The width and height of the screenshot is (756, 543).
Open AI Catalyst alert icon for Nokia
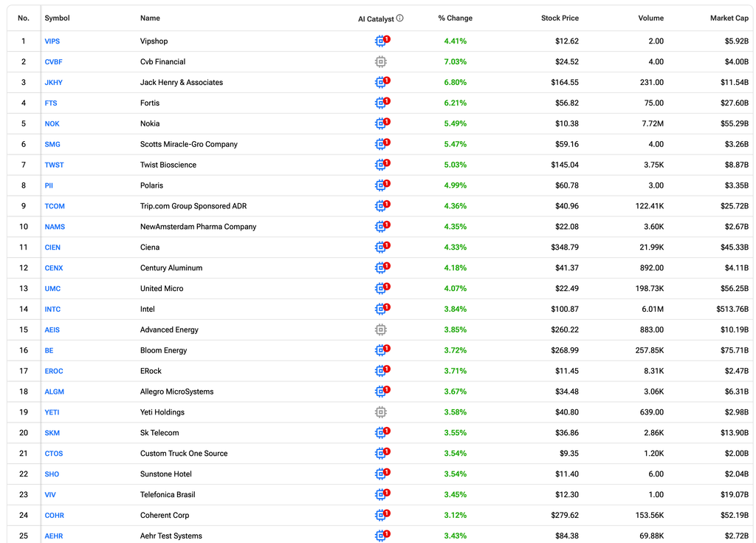click(x=382, y=123)
